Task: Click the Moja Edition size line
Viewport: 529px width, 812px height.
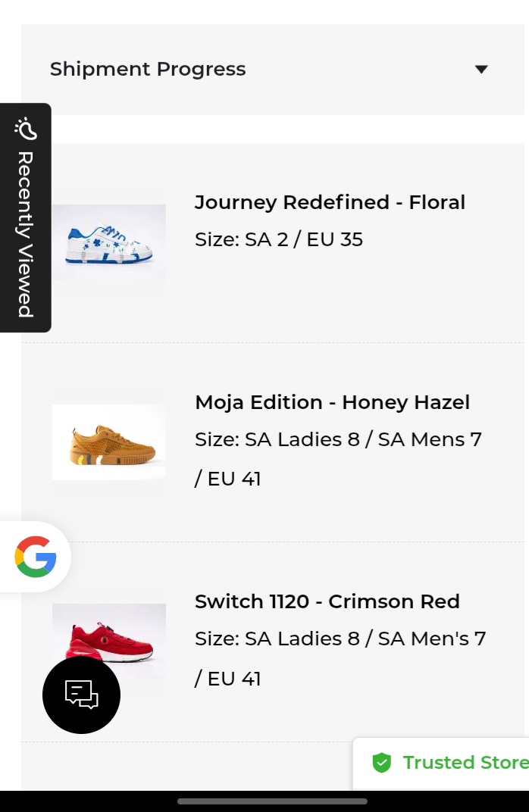Action: click(x=338, y=439)
